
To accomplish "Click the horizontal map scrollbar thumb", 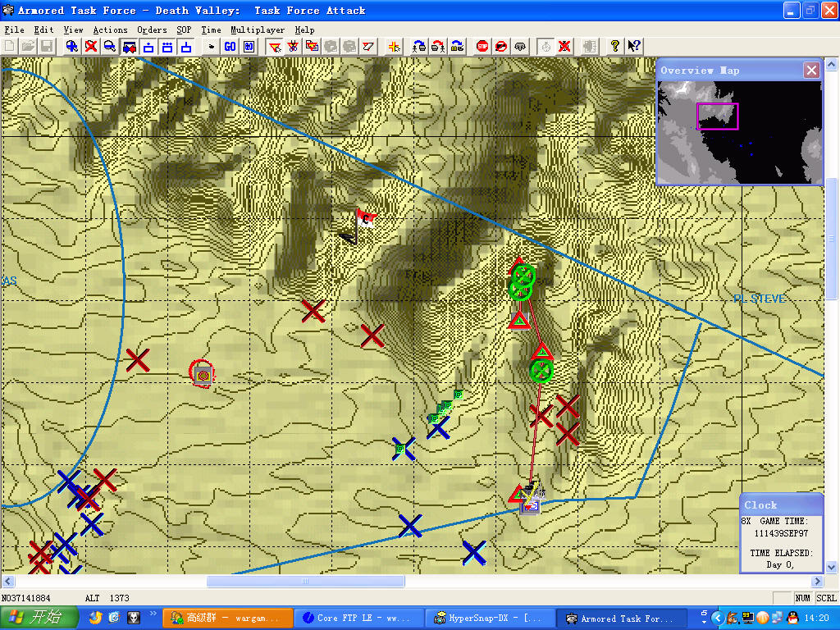I will coord(305,582).
